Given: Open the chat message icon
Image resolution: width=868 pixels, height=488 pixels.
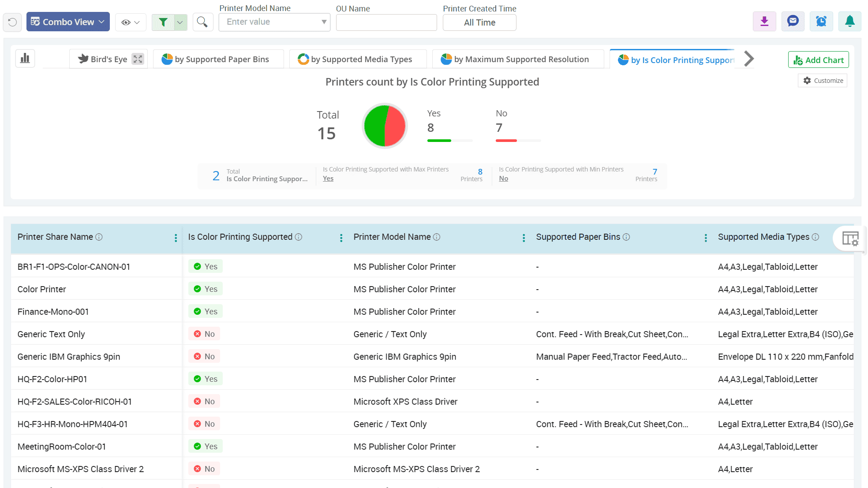Looking at the screenshot, I should 793,22.
